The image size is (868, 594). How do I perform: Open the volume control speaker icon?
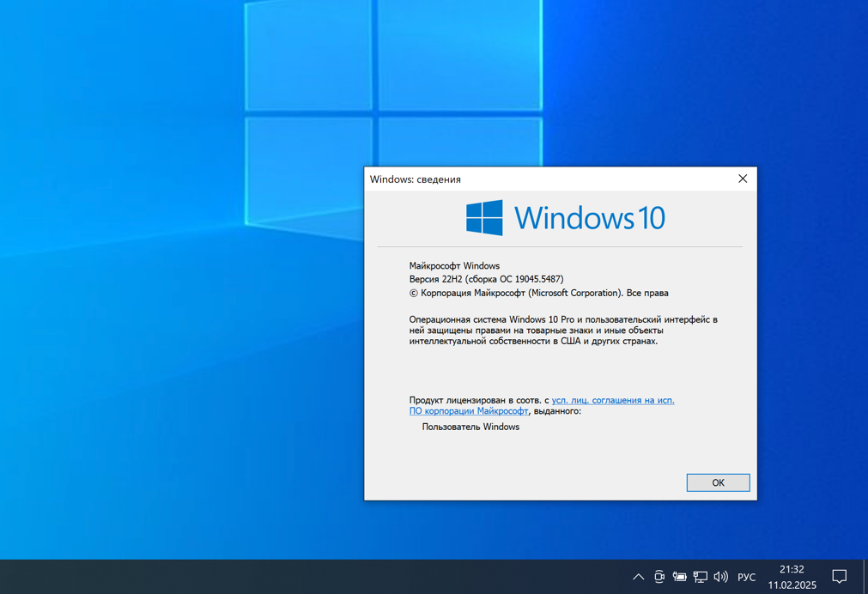pyautogui.click(x=720, y=576)
